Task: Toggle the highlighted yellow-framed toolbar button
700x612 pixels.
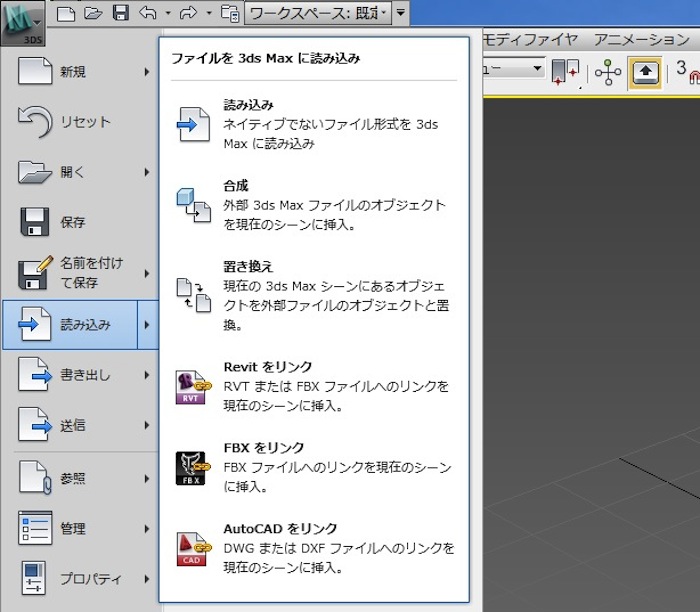Action: (644, 72)
